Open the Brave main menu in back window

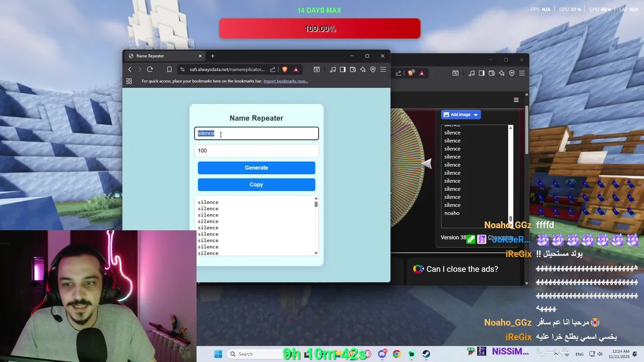coord(522,73)
